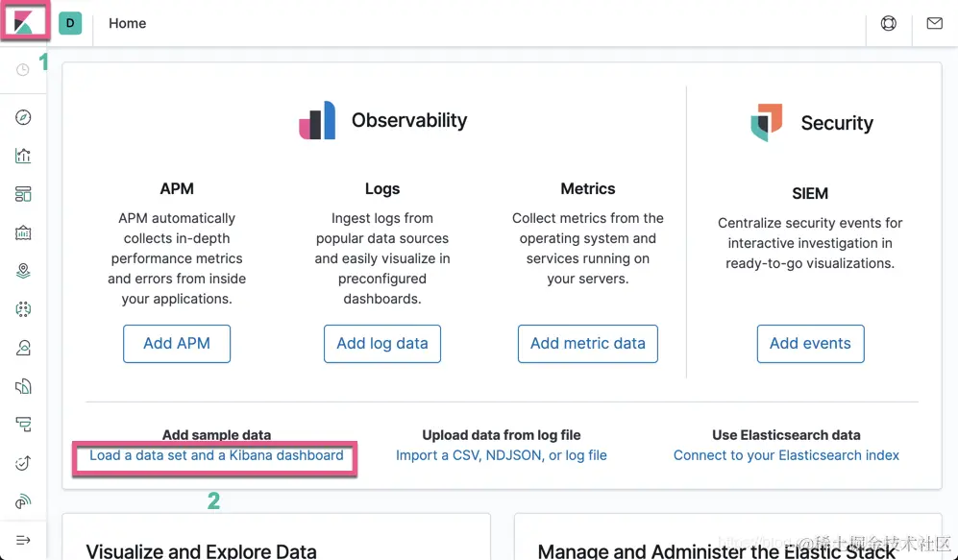This screenshot has height=560, width=958.
Task: Click the Metrics description paragraph
Action: tap(588, 249)
